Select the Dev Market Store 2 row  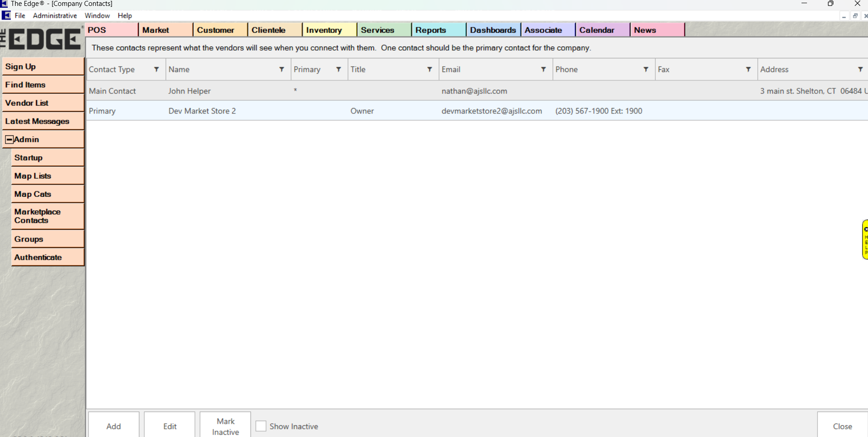pos(202,111)
